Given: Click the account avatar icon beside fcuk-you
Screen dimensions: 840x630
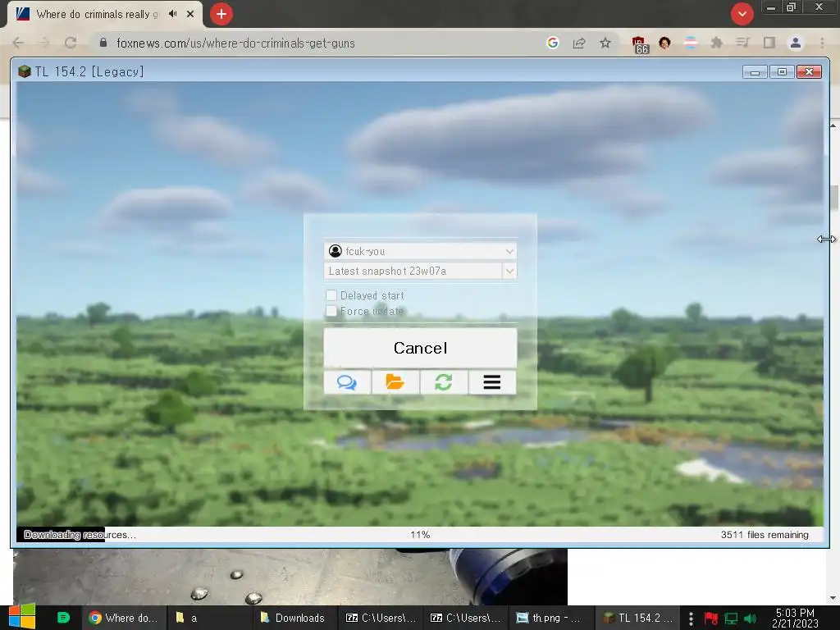Looking at the screenshot, I should coord(336,251).
